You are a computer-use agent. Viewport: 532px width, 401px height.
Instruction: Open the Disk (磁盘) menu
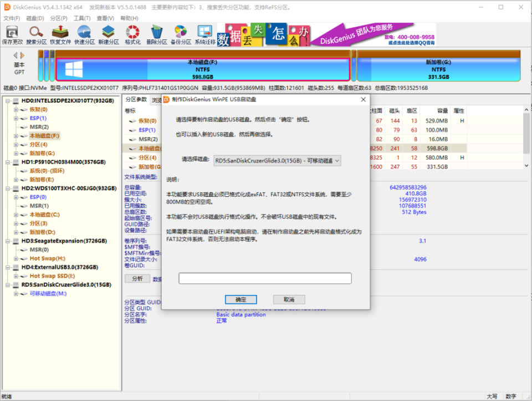click(x=35, y=18)
